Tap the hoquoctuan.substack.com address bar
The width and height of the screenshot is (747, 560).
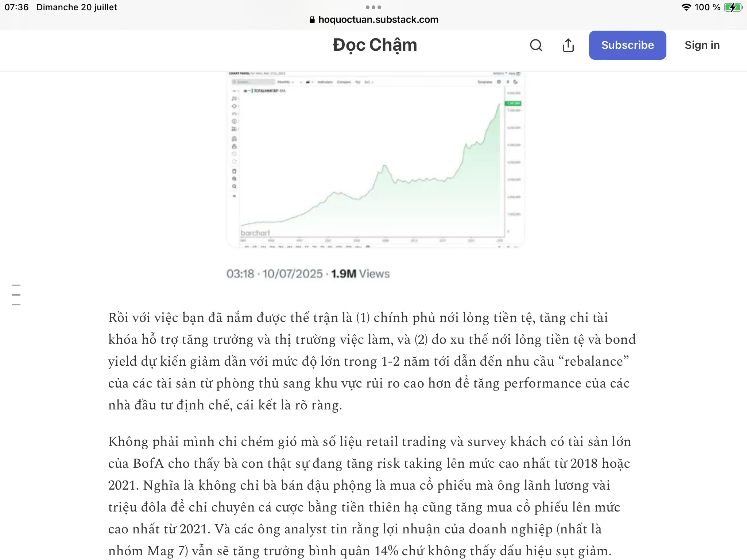(x=378, y=20)
